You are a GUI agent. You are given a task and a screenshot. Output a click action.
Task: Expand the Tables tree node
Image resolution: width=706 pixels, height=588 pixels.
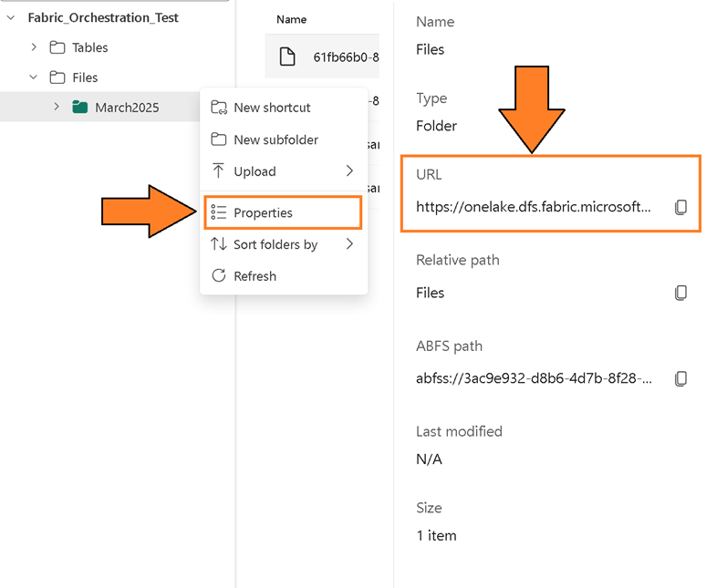pos(34,47)
